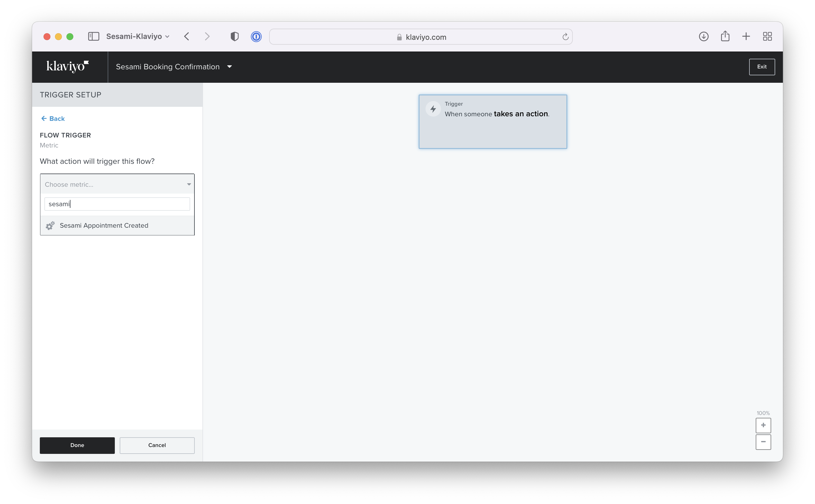Open the Share icon in Safari
This screenshot has width=815, height=504.
(725, 36)
